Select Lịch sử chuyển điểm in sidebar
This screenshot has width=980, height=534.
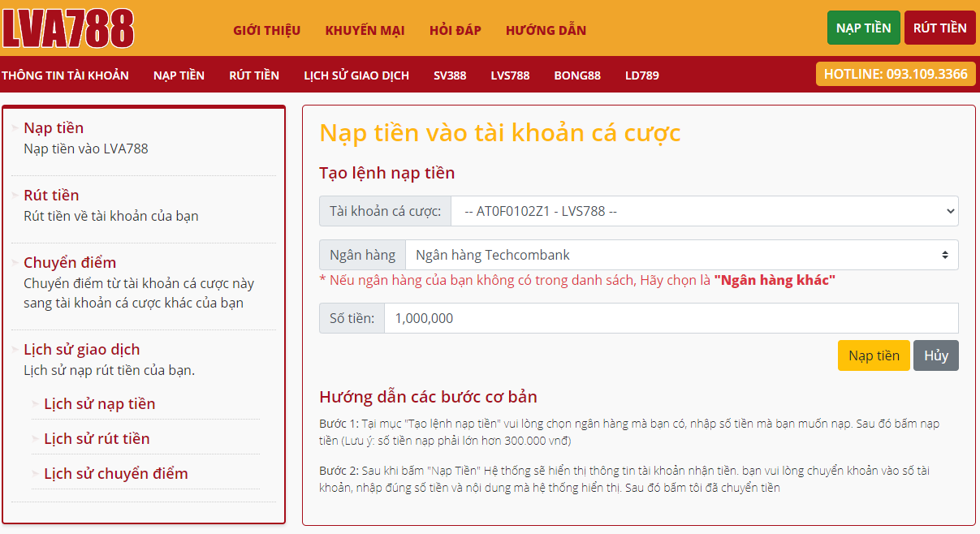[x=116, y=473]
